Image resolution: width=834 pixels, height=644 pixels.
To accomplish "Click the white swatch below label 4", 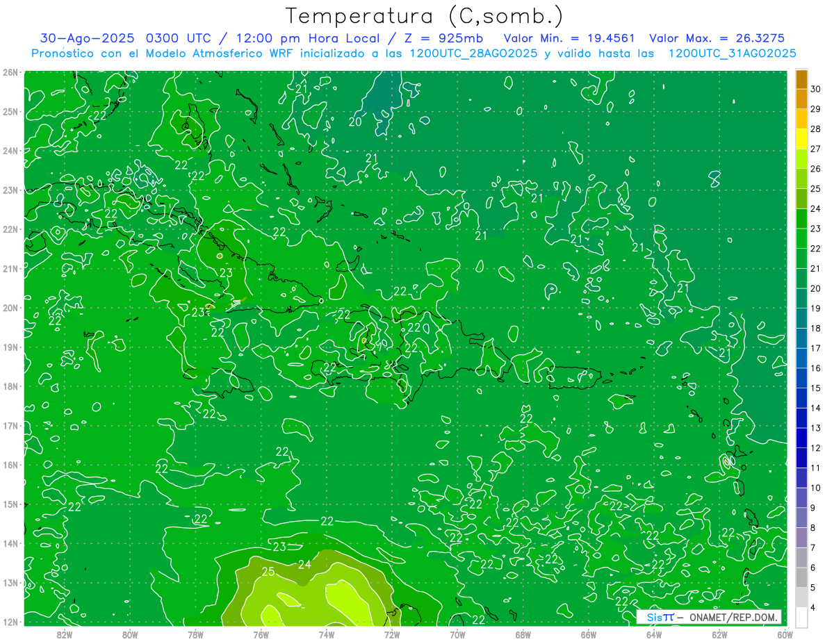I will [x=801, y=617].
